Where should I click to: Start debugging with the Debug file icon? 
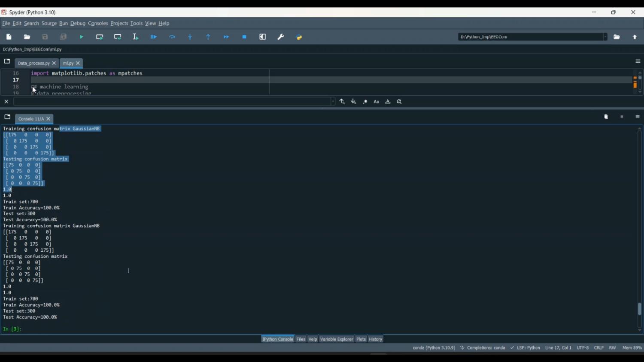(154, 37)
